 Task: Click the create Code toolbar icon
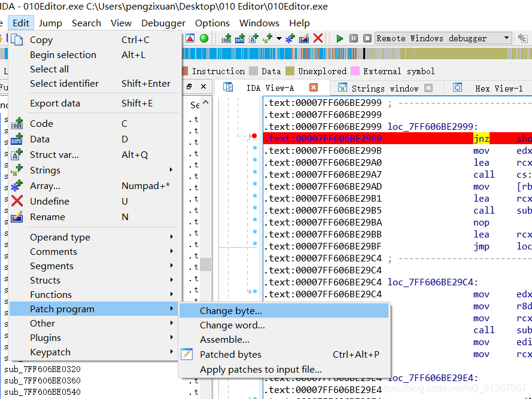pos(226,38)
